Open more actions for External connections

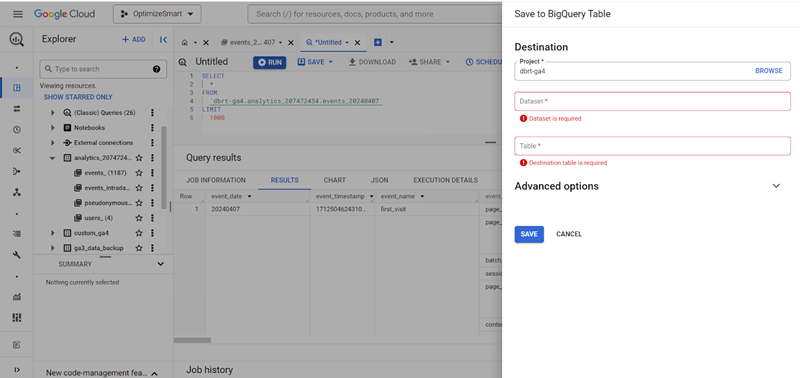point(152,143)
